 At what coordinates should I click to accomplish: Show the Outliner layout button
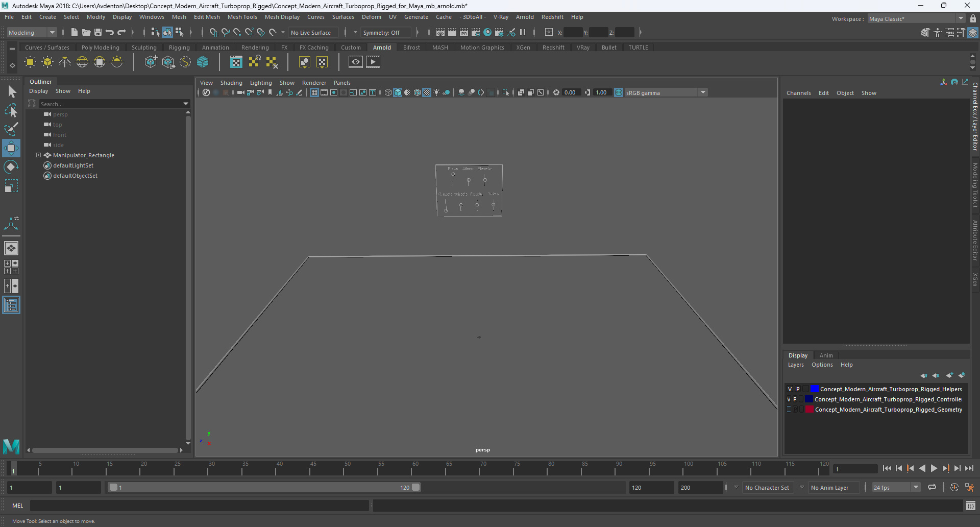coord(11,305)
